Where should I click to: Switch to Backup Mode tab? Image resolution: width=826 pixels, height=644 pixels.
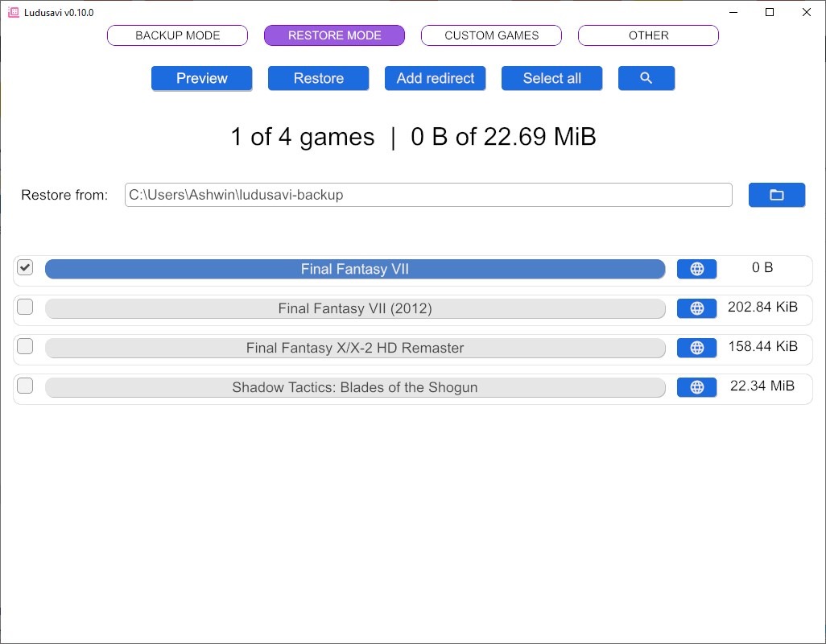coord(178,35)
